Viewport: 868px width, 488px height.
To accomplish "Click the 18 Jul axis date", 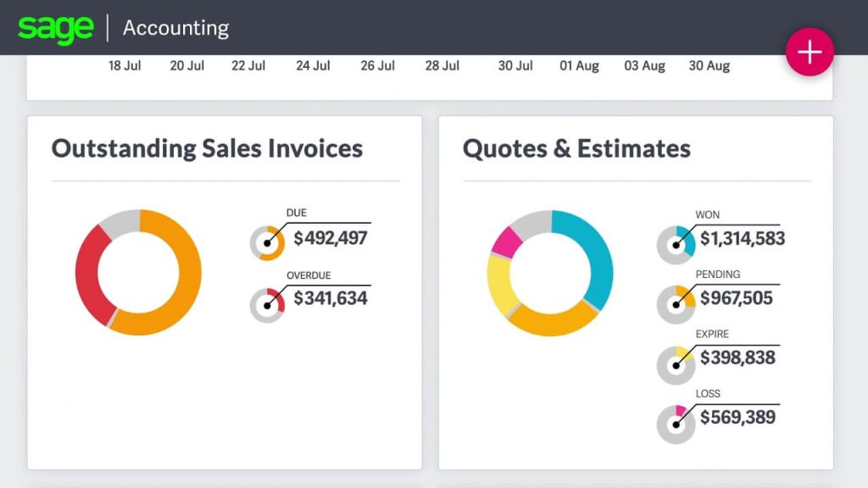I will [125, 66].
